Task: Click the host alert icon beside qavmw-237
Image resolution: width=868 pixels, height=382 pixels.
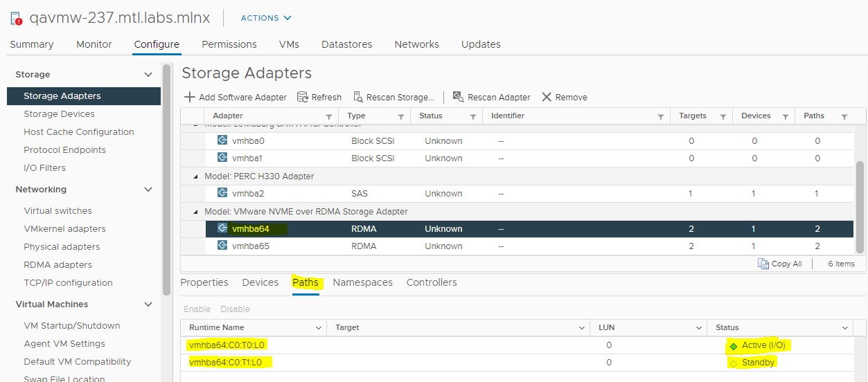Action: coord(15,18)
